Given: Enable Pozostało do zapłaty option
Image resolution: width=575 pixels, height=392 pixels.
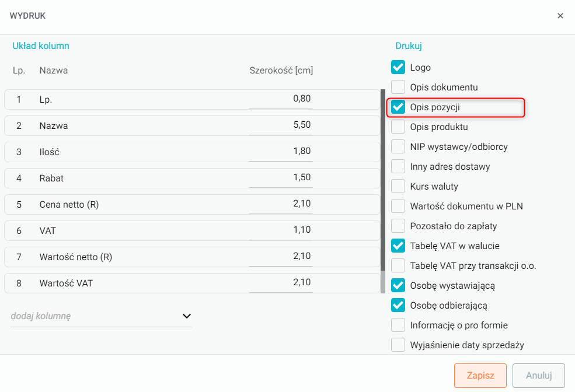Looking at the screenshot, I should pos(398,226).
